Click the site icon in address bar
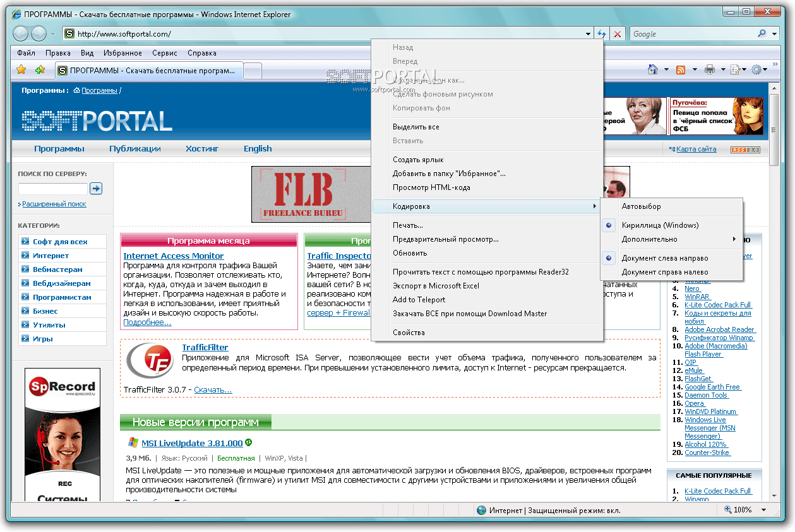 (x=69, y=34)
